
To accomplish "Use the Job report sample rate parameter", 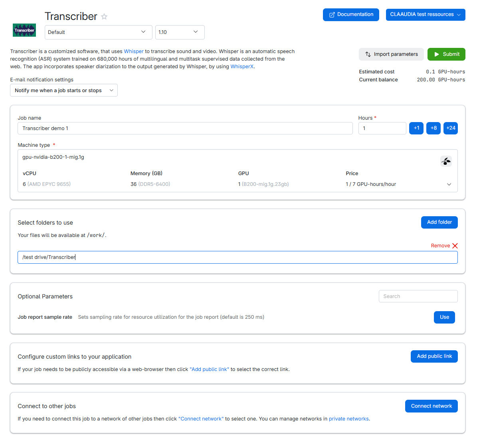I will click(444, 317).
